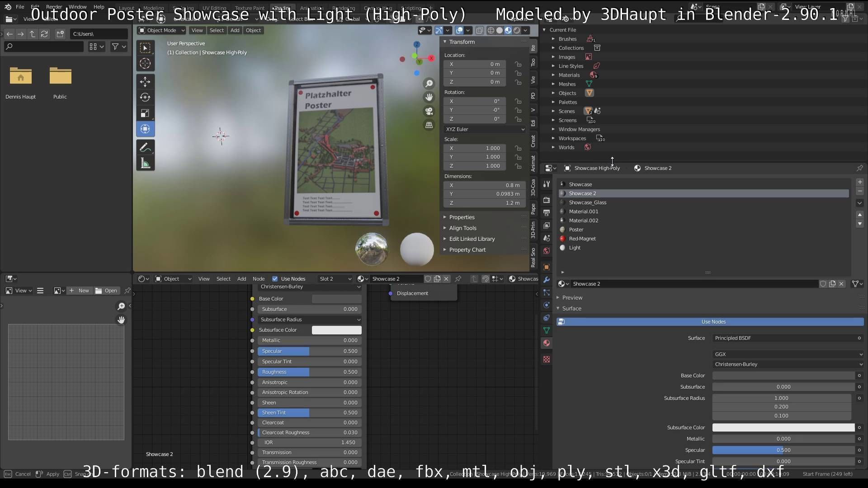
Task: Select the Measure tool
Action: coord(145,163)
